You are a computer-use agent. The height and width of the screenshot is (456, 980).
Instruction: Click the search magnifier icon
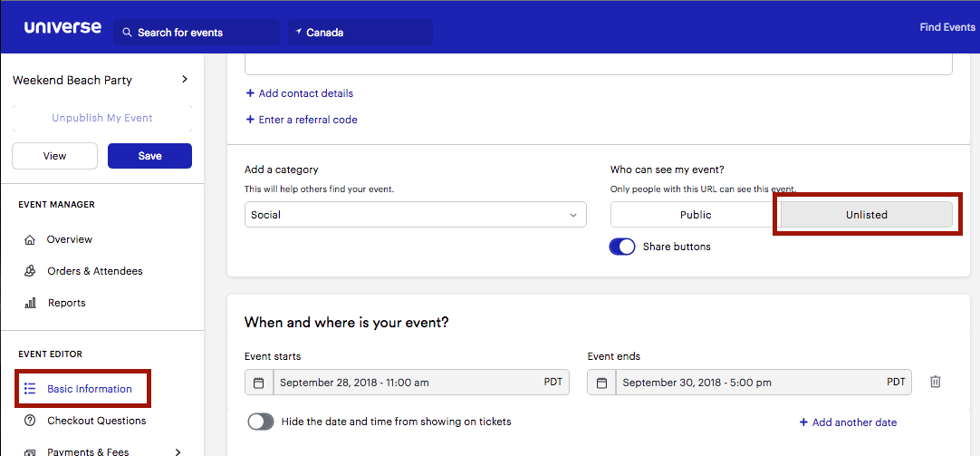pos(128,33)
